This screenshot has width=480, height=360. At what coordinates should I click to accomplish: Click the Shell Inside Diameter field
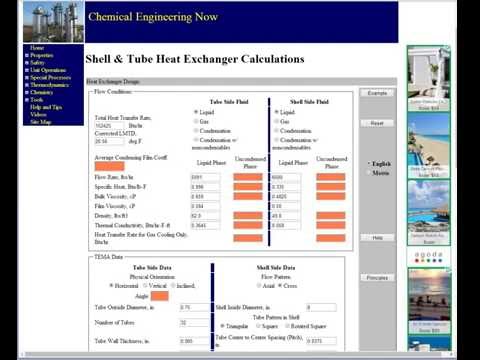click(x=321, y=307)
